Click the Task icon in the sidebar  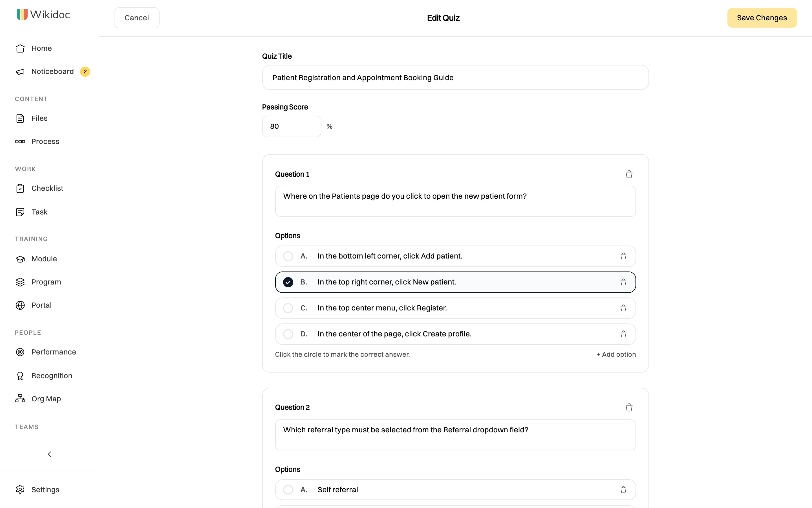20,212
